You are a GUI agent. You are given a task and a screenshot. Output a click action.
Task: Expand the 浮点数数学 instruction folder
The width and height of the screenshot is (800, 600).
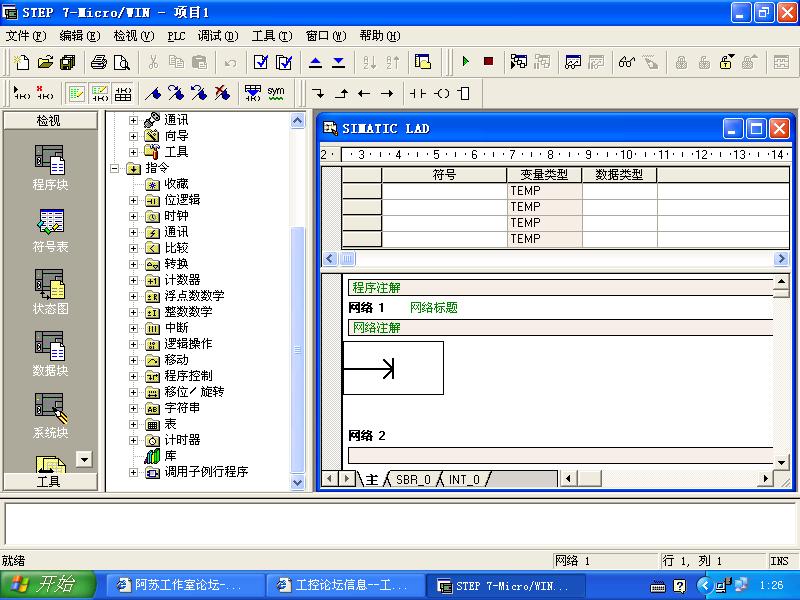coord(133,296)
